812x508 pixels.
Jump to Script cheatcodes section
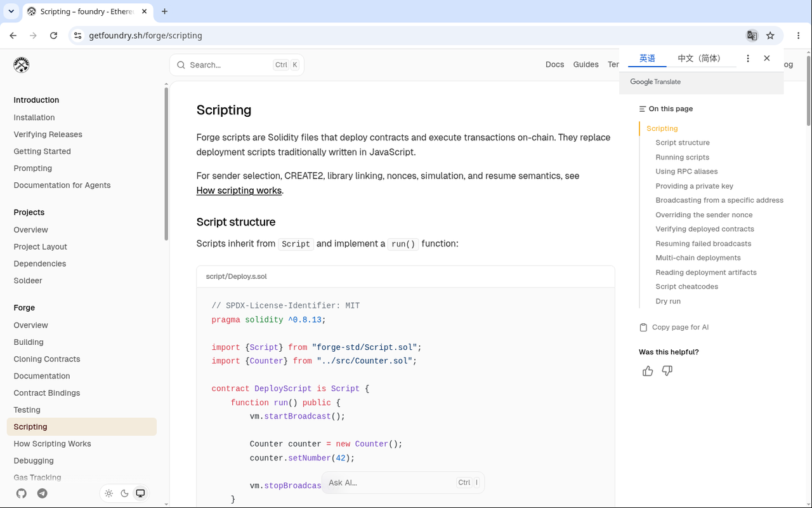[x=687, y=286]
